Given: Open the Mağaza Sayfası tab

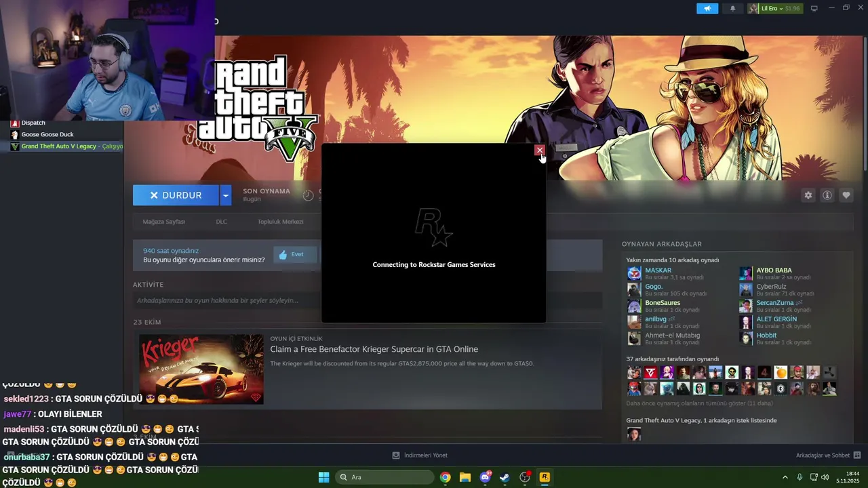Looking at the screenshot, I should (x=163, y=222).
